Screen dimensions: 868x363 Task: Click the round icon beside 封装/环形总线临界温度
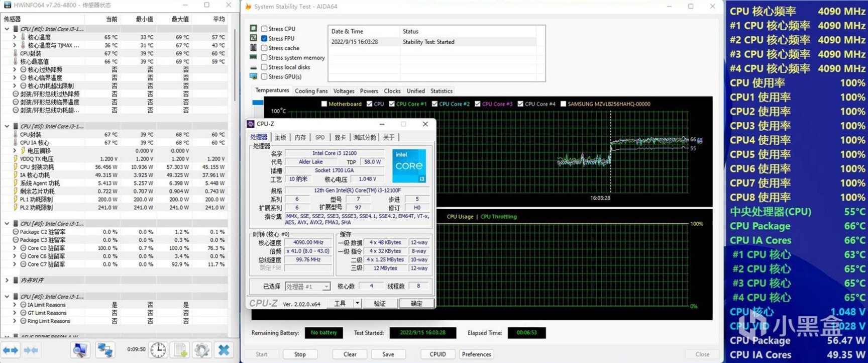coord(16,102)
